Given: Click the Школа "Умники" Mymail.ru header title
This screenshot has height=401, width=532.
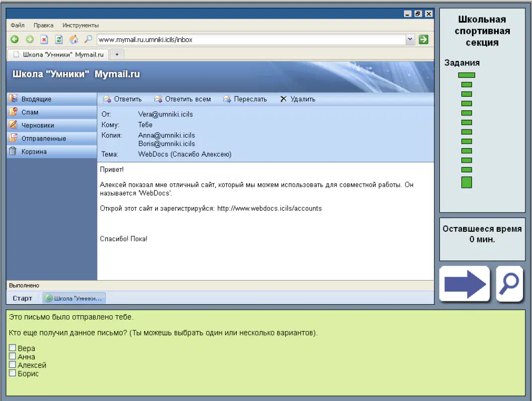Looking at the screenshot, I should (x=77, y=74).
